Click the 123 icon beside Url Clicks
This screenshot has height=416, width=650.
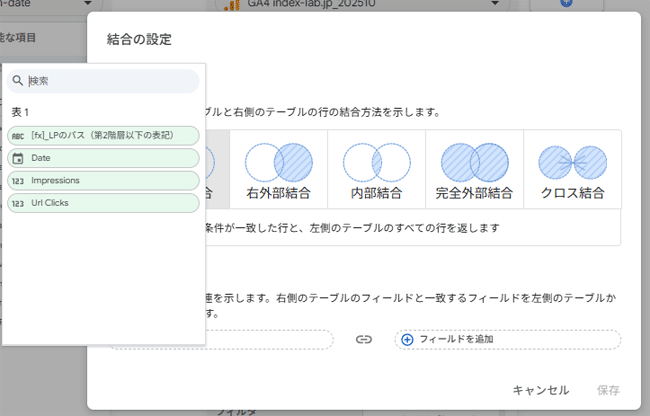[x=18, y=203]
